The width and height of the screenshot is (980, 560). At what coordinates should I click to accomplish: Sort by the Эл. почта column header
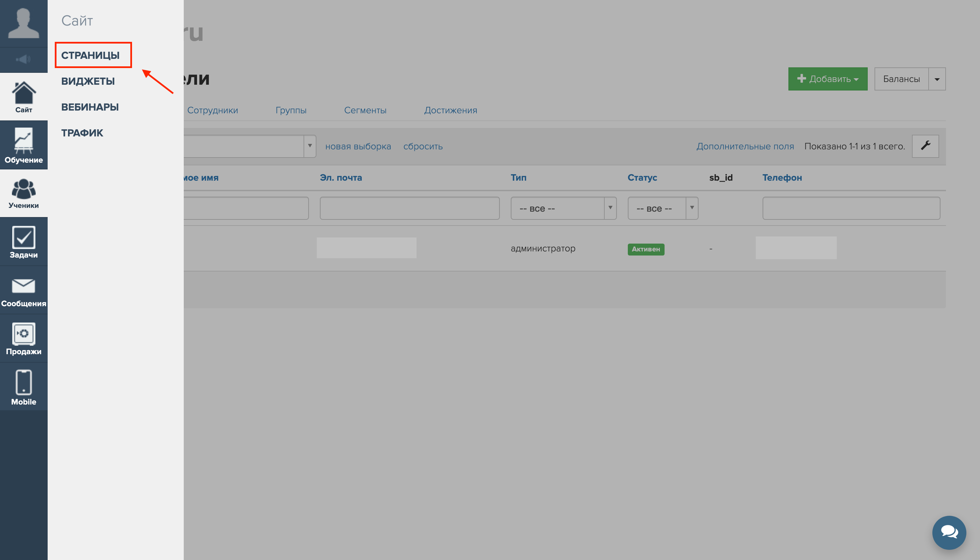(x=340, y=178)
